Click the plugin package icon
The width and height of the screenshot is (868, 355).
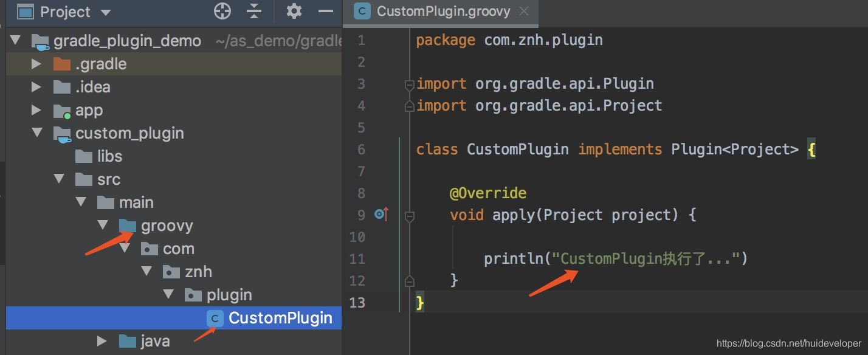click(x=193, y=295)
